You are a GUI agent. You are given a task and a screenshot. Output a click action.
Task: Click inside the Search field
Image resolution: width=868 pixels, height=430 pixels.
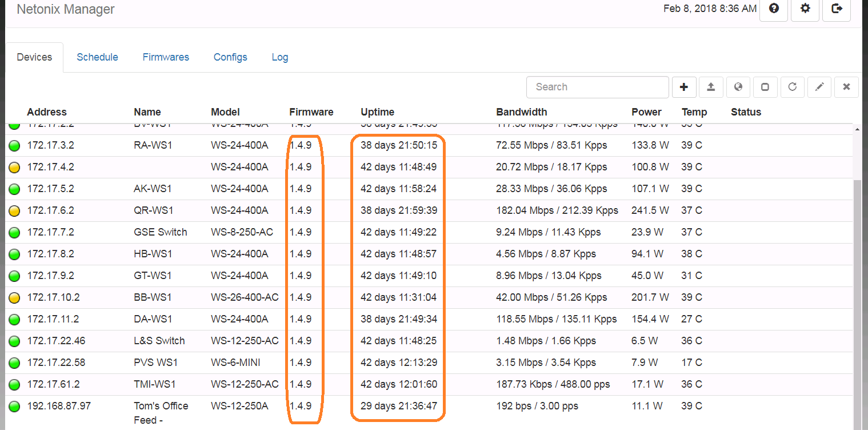click(597, 87)
